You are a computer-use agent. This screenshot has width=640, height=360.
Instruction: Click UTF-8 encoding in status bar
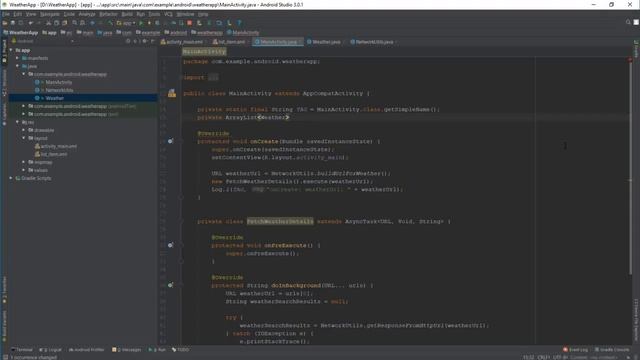pos(560,358)
